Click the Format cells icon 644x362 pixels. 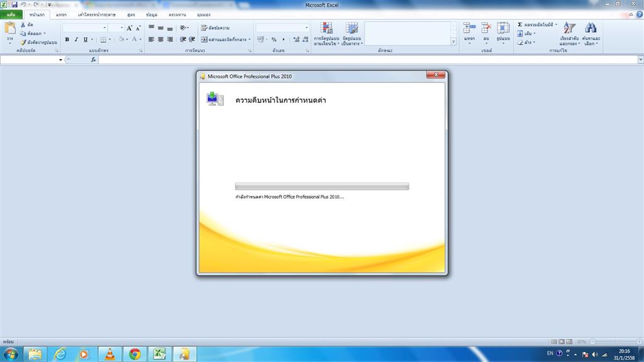(x=502, y=28)
